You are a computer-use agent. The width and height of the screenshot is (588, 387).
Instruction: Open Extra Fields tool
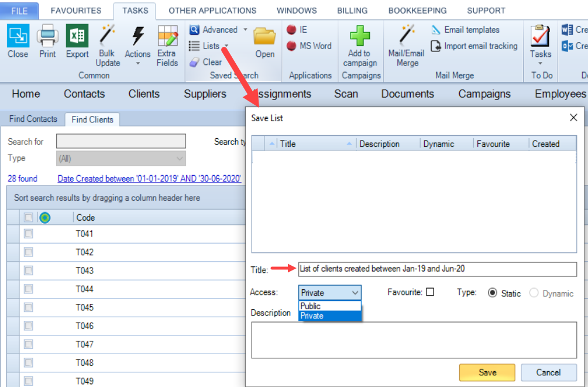[x=167, y=36]
